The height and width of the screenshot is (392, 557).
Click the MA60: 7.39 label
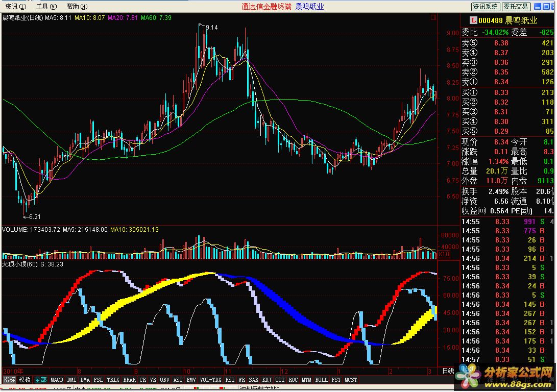156,17
